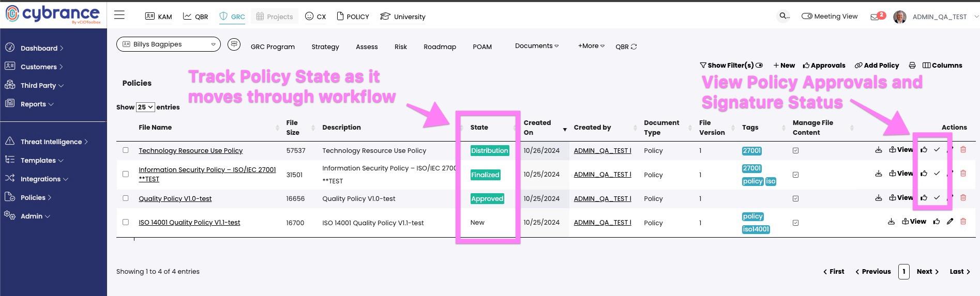The width and height of the screenshot is (980, 296).
Task: Expand Admin in the sidebar
Action: click(35, 216)
